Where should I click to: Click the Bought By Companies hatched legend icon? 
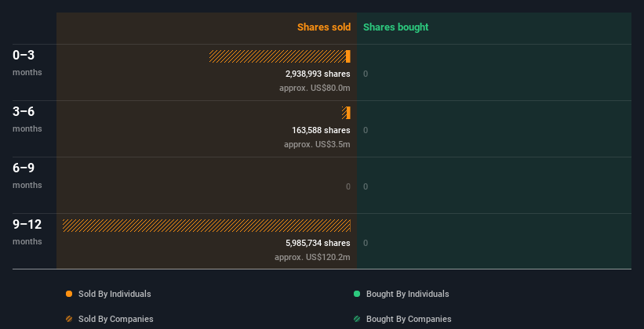pos(357,319)
